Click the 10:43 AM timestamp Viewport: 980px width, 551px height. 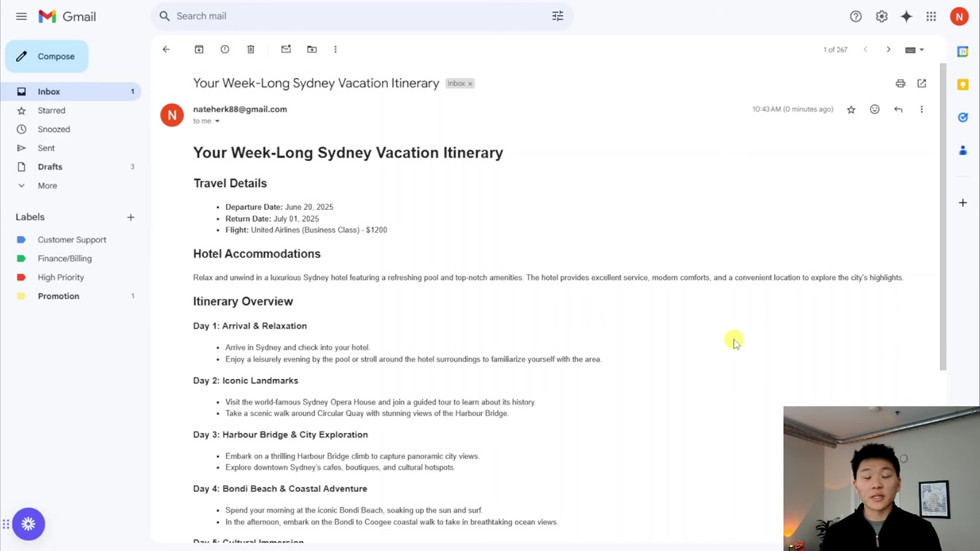[793, 109]
